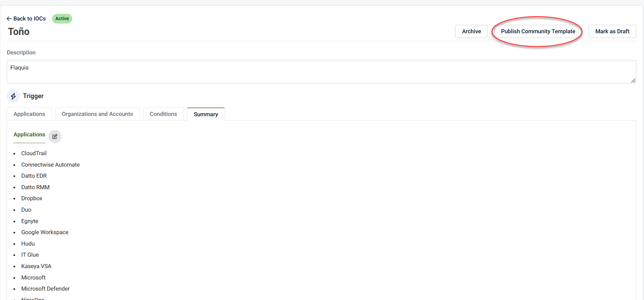Click the lightning bolt Trigger icon
The width and height of the screenshot is (644, 300).
point(13,96)
